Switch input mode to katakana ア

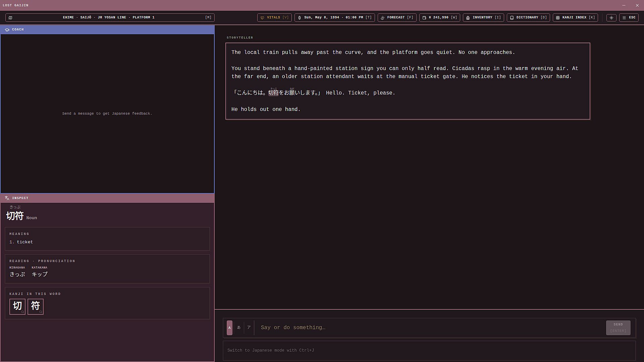pyautogui.click(x=249, y=328)
